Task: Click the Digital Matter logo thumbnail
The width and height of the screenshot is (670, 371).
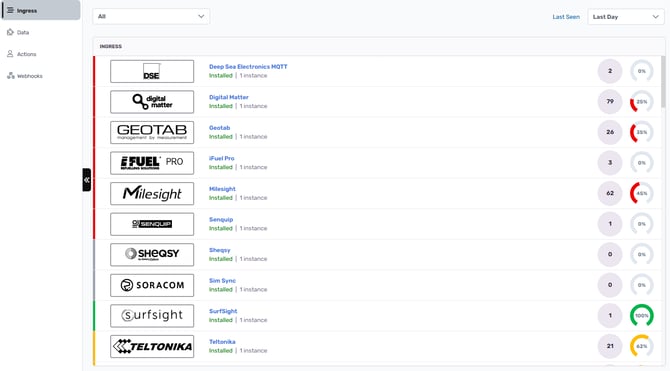Action: click(152, 102)
